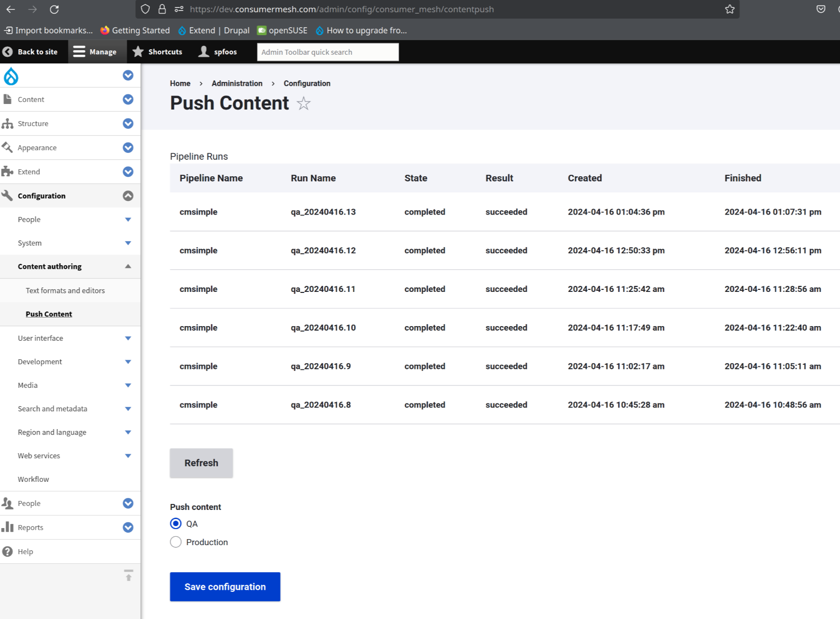The height and width of the screenshot is (619, 840).
Task: Click the Save configuration button
Action: [225, 586]
